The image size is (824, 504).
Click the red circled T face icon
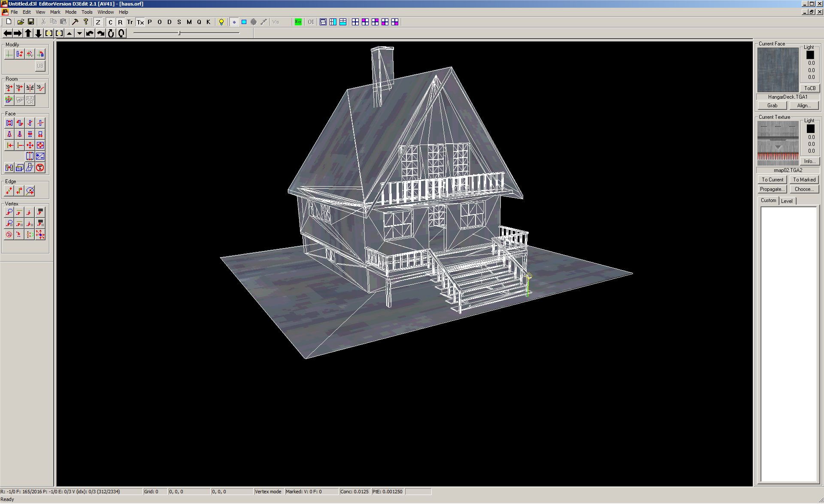point(40,168)
